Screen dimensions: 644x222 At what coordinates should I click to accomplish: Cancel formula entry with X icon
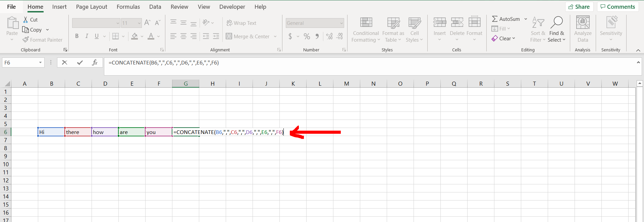(65, 62)
